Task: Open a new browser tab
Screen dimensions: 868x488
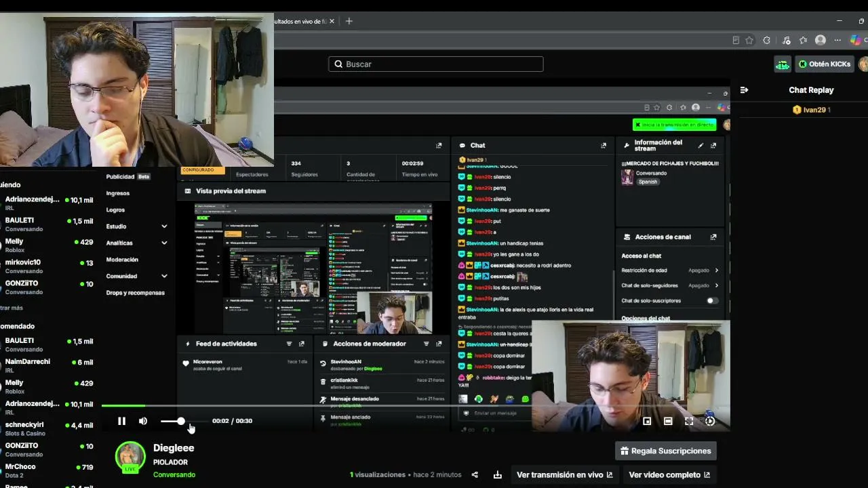Action: click(349, 21)
